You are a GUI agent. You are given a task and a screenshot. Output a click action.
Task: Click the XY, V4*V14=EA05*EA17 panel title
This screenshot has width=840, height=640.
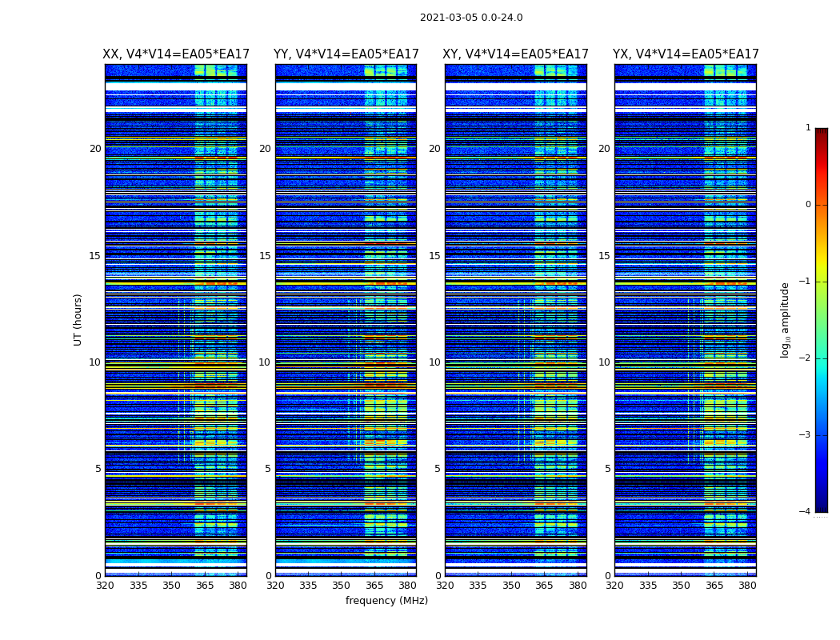[515, 54]
